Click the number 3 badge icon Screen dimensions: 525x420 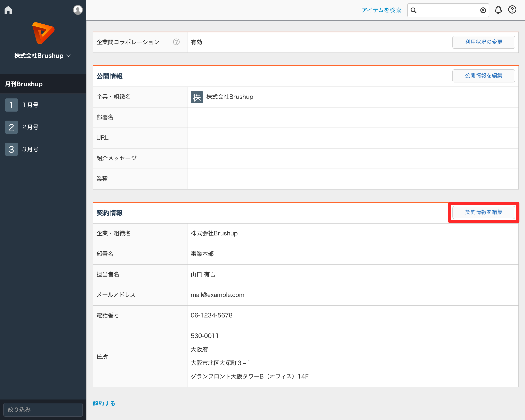pos(11,149)
